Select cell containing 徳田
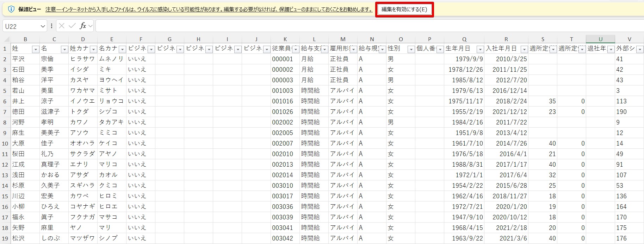Screen dimensions: 644x244 click(25, 112)
